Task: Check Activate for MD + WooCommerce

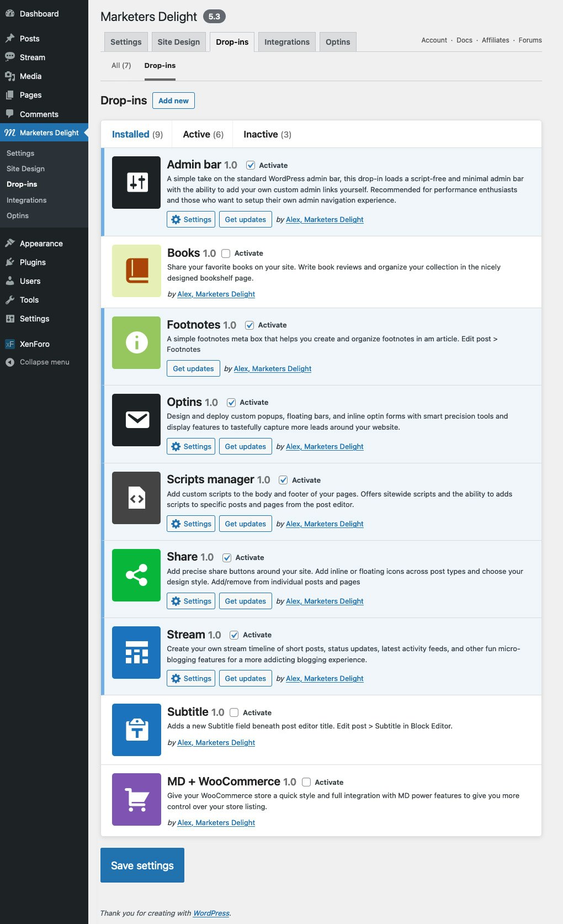Action: click(306, 782)
